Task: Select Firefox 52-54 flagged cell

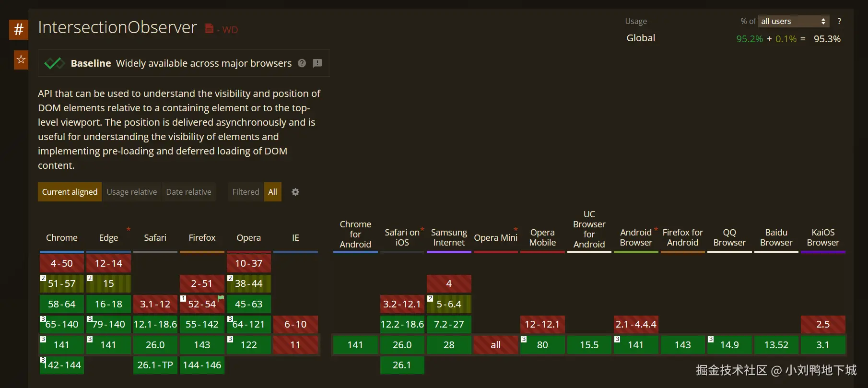Action: pos(202,304)
